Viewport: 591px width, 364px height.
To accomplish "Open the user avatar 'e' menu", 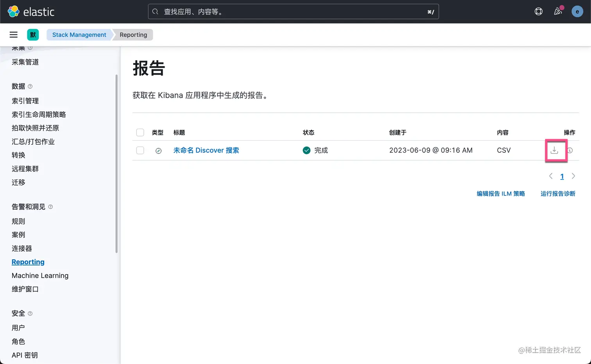I will [577, 11].
